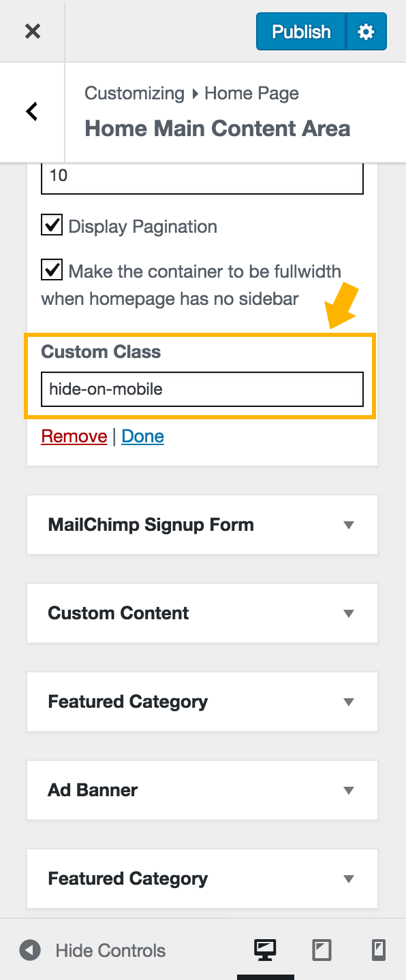Close the Customizer with the X icon
The width and height of the screenshot is (406, 980).
(32, 31)
